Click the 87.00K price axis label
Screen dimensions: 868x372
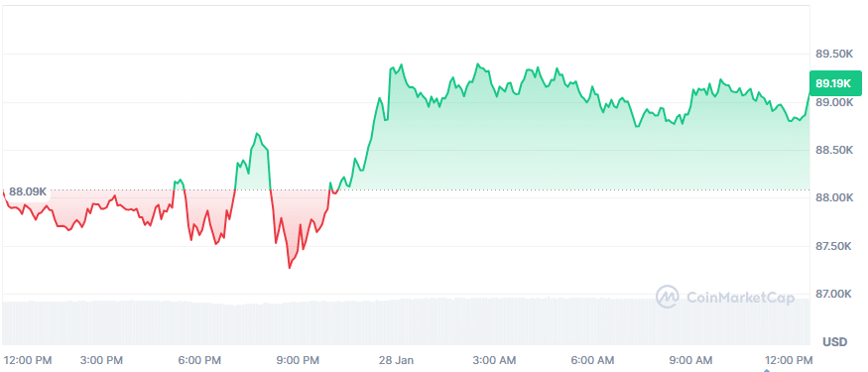coord(834,294)
